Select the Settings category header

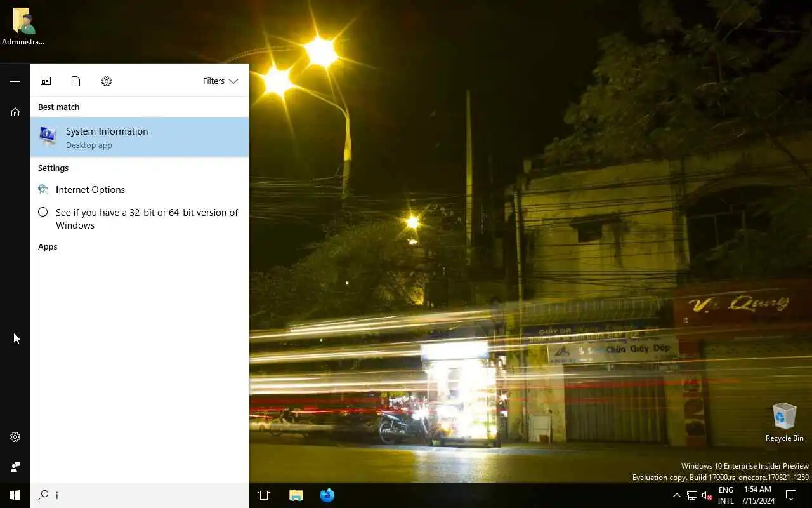[53, 168]
